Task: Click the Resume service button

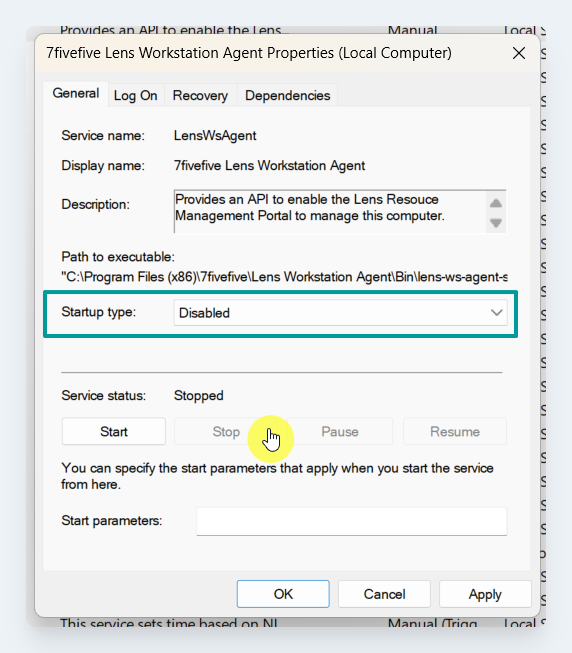Action: (455, 431)
